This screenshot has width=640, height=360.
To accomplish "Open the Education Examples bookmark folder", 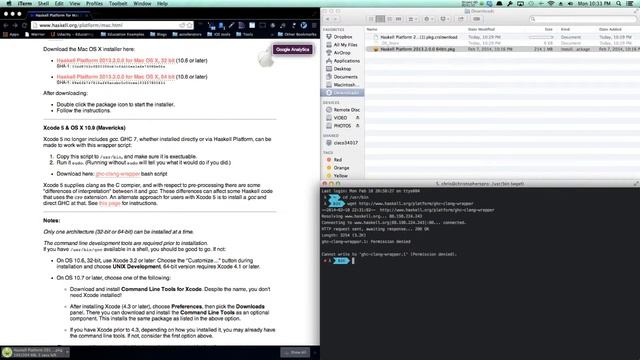I will (122, 34).
